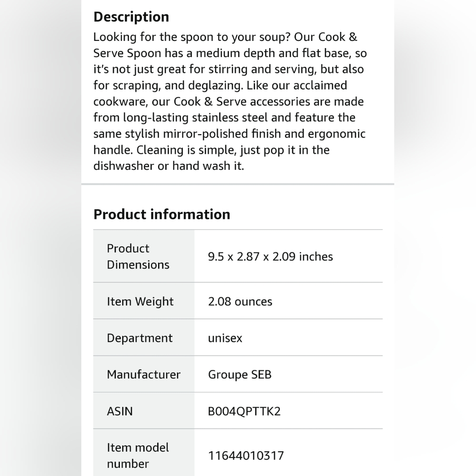Click the product description paragraph text
The height and width of the screenshot is (476, 476).
click(x=230, y=101)
